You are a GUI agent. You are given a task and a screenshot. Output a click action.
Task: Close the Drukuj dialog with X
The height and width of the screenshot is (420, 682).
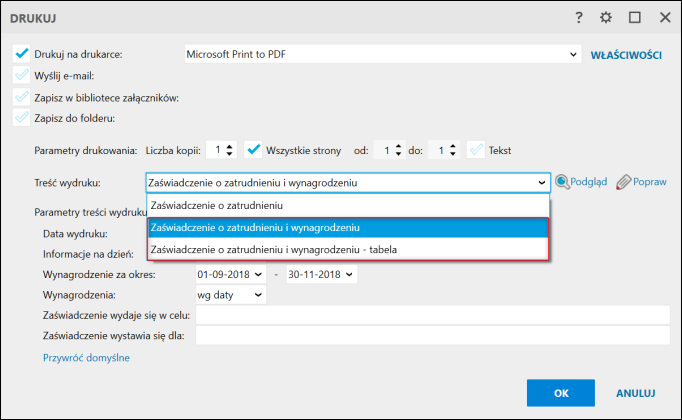click(x=665, y=17)
